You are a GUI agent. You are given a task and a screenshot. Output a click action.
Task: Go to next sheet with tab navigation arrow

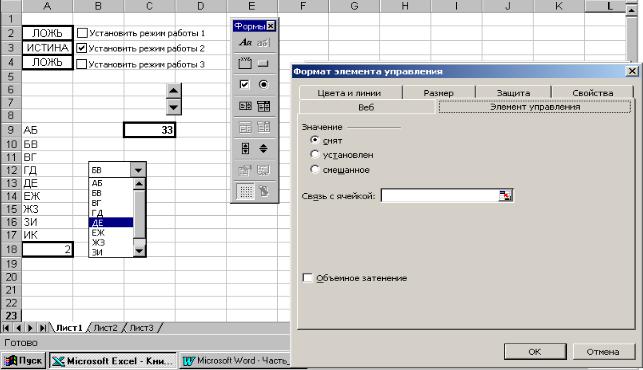[x=30, y=328]
